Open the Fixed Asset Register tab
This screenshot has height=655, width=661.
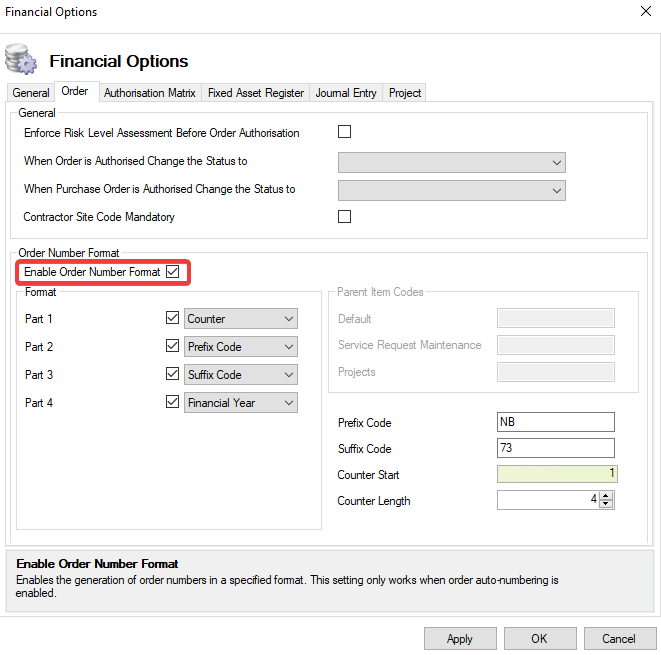pos(255,93)
